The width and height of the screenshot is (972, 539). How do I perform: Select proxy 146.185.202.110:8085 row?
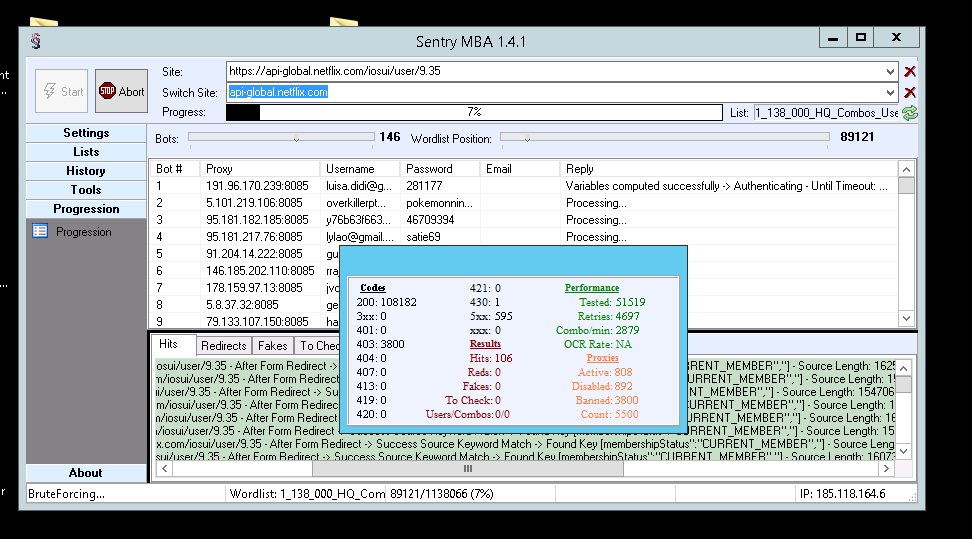245,271
